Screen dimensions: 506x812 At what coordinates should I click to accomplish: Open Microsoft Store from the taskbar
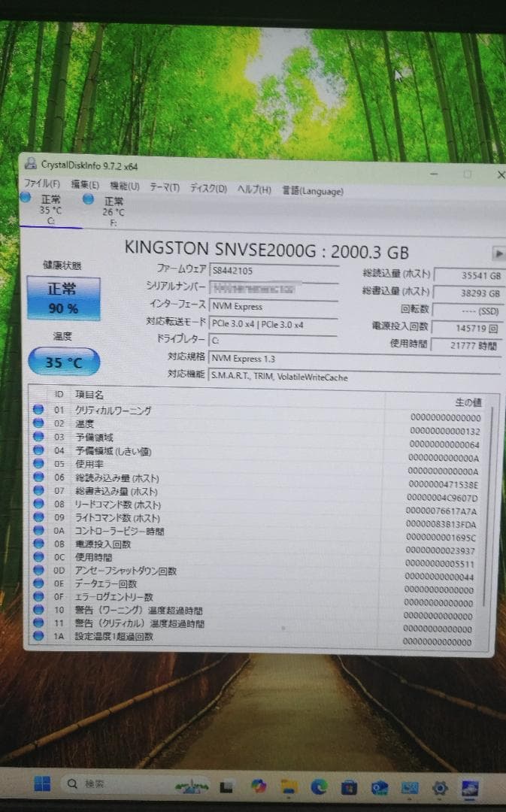pyautogui.click(x=349, y=789)
